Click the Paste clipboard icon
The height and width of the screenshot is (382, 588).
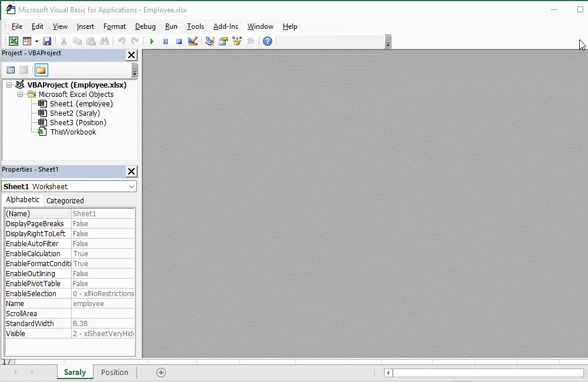point(91,41)
